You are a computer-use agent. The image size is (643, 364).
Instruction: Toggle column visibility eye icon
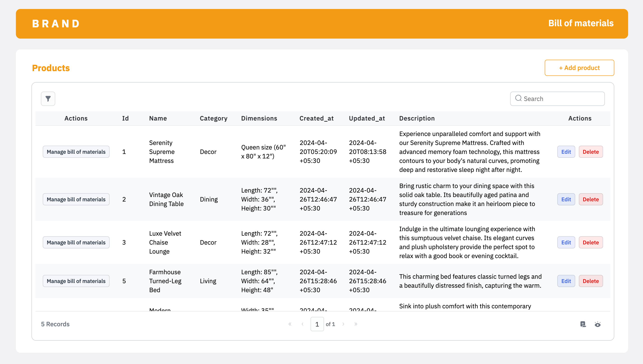597,324
